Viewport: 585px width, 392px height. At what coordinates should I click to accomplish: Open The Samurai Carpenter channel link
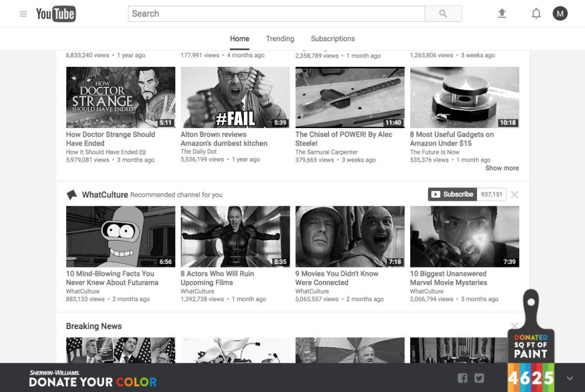pos(326,152)
